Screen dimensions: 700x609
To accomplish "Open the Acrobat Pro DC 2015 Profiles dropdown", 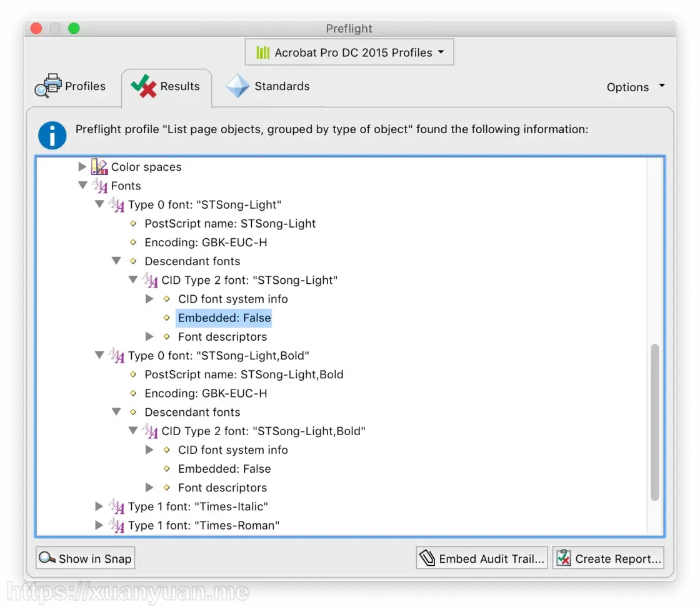I will point(349,53).
